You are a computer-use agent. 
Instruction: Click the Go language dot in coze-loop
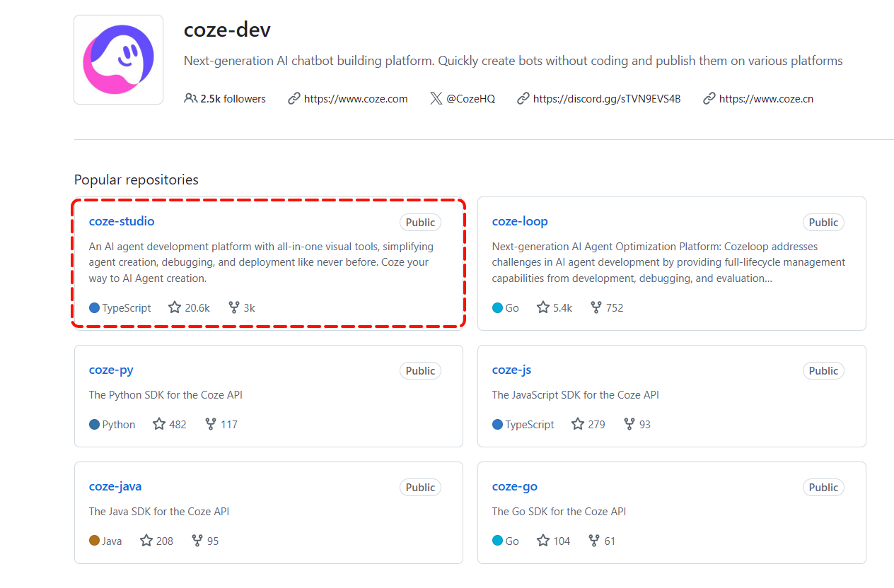coord(497,307)
